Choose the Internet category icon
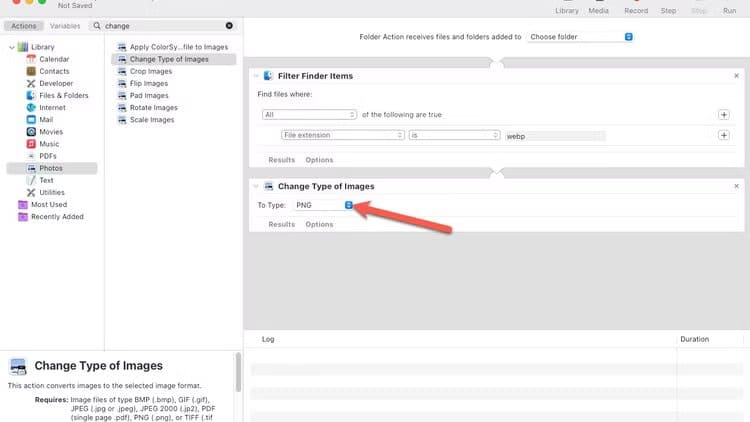Image resolution: width=750 pixels, height=422 pixels. pos(31,107)
